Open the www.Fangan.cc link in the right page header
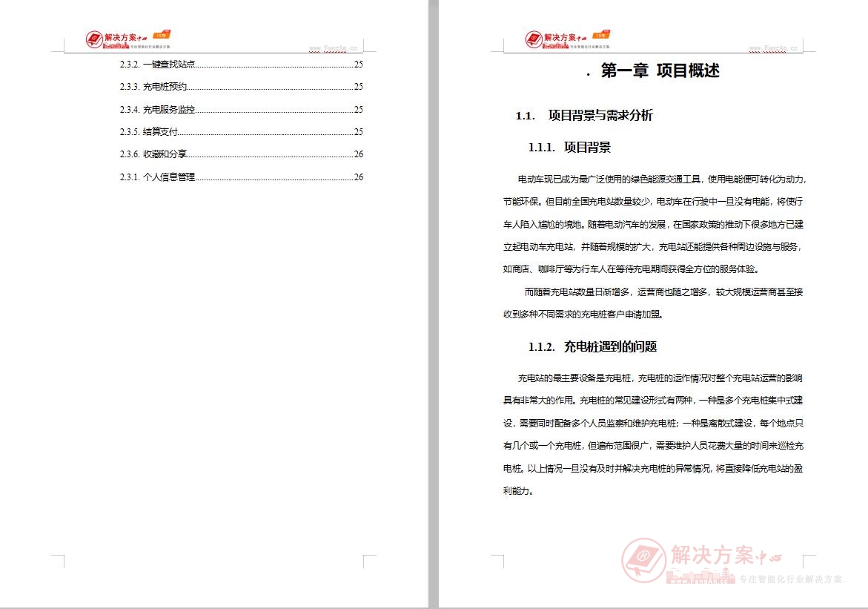The height and width of the screenshot is (609, 868). tap(773, 48)
